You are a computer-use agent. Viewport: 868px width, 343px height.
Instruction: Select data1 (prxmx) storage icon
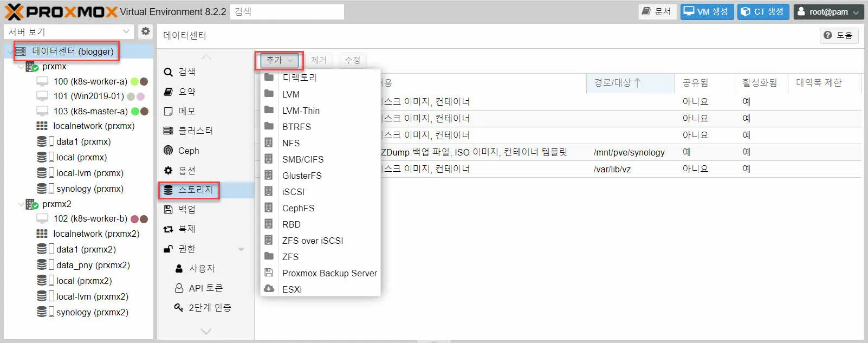click(x=42, y=141)
